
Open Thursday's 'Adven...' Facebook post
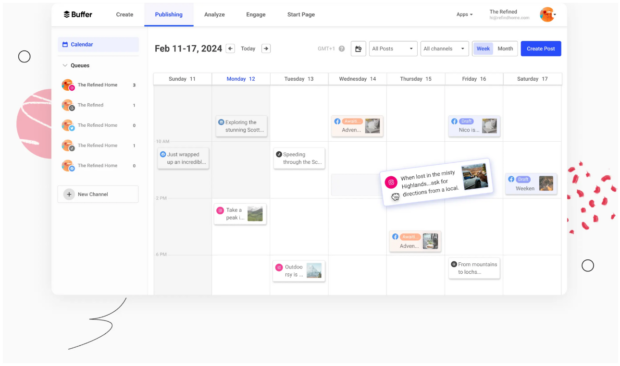pos(415,241)
